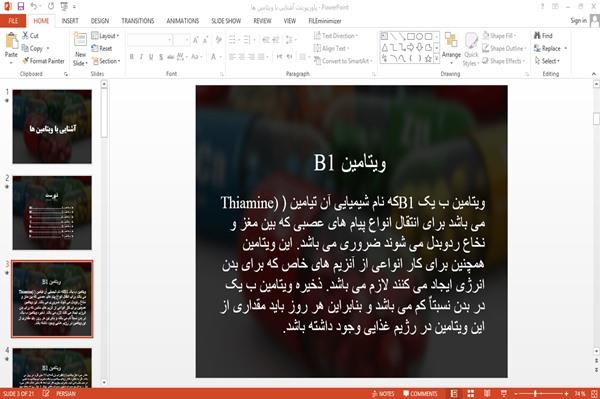Open Text Direction dropdown
Viewport: 600px width, 399px height.
[336, 36]
